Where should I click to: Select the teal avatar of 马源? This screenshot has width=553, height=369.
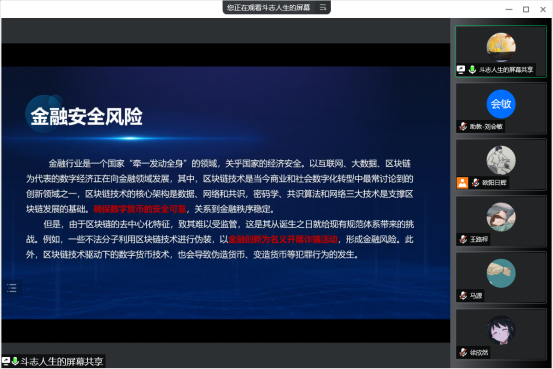pos(501,273)
